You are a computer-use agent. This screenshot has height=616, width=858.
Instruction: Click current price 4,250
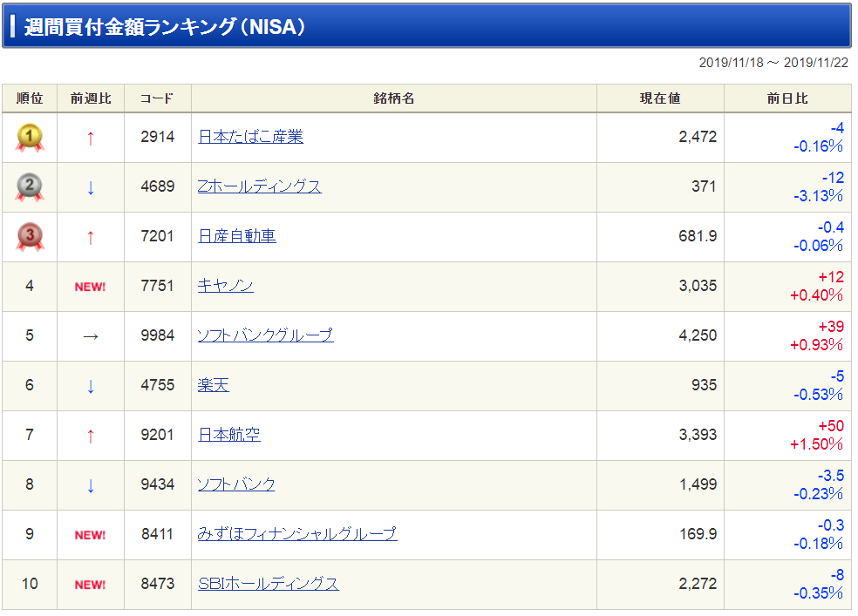pos(698,335)
